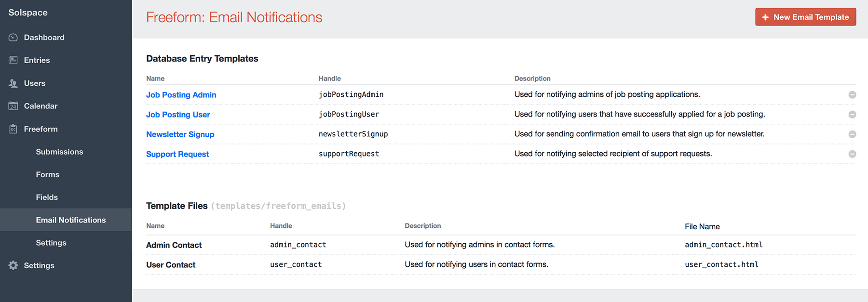Click description of Newsletter Signup template
Image resolution: width=868 pixels, height=302 pixels.
639,134
